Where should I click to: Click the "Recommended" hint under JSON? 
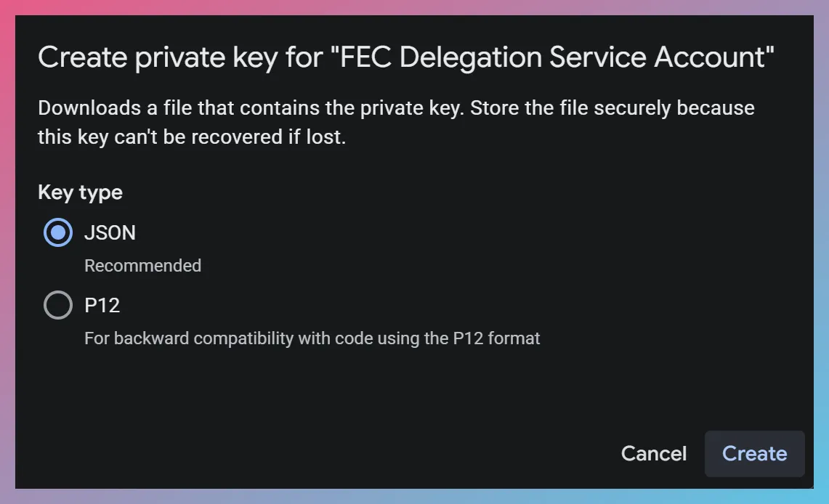coord(142,266)
